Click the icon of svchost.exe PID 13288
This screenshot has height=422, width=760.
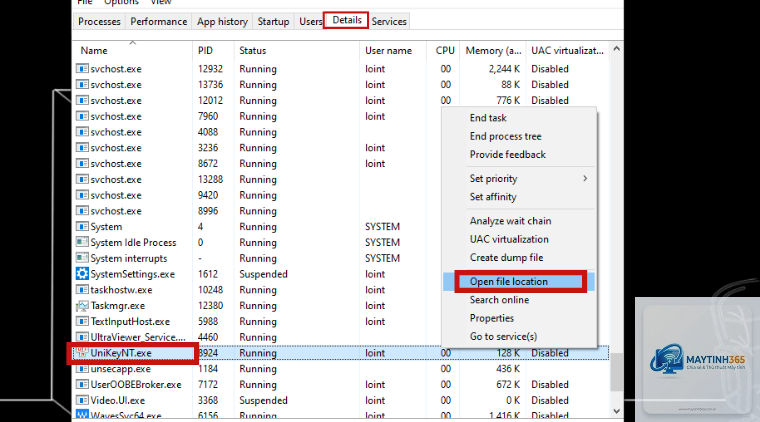(82, 179)
